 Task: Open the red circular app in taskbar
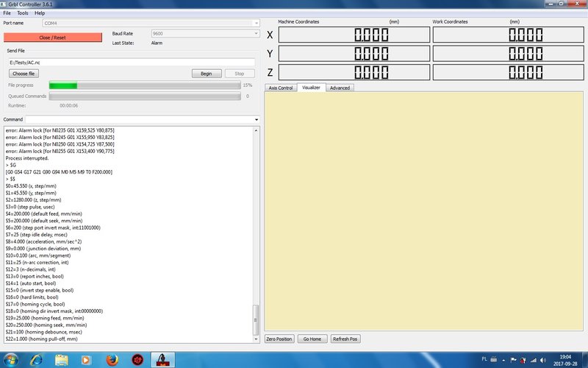coord(137,360)
